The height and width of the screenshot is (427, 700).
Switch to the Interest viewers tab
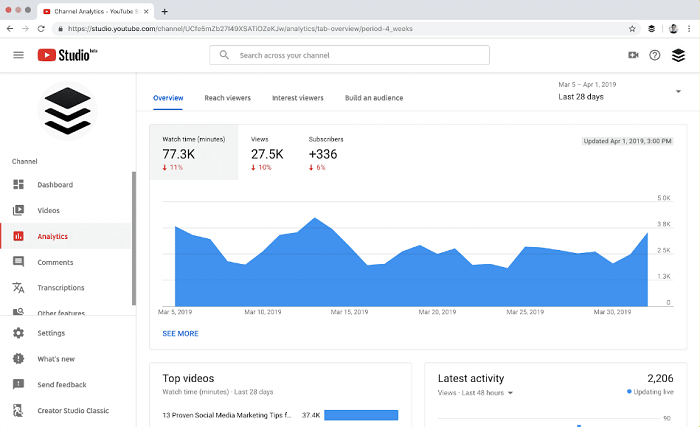(x=298, y=98)
